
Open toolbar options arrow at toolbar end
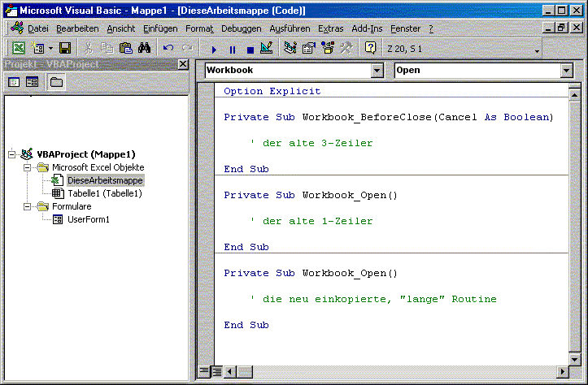click(538, 50)
